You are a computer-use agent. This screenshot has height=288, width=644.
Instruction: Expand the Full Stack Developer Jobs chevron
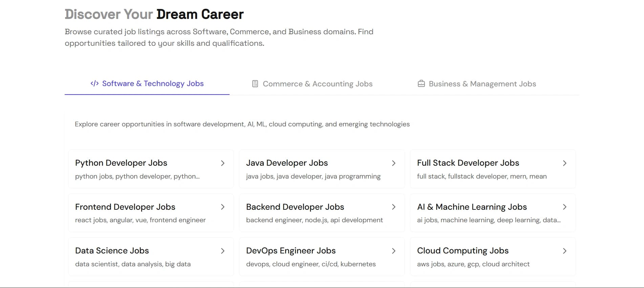[565, 163]
